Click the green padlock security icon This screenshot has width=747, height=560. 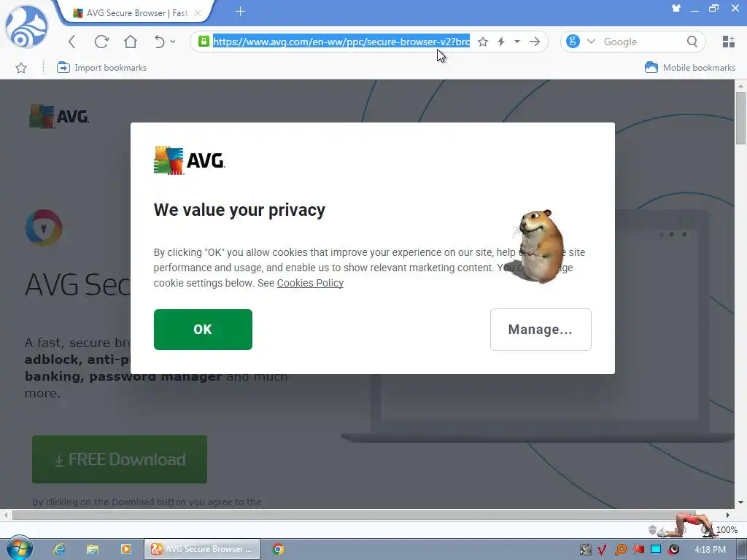pos(204,42)
